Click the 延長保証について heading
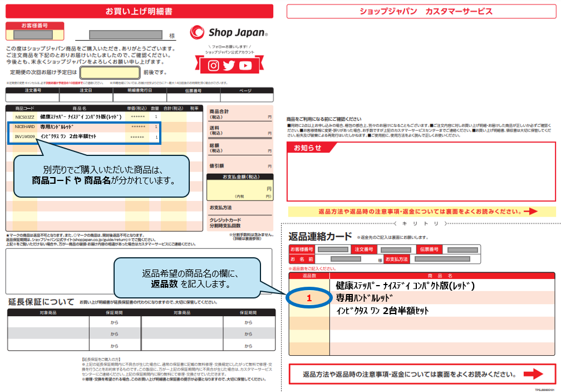561x392 pixels. [x=41, y=302]
